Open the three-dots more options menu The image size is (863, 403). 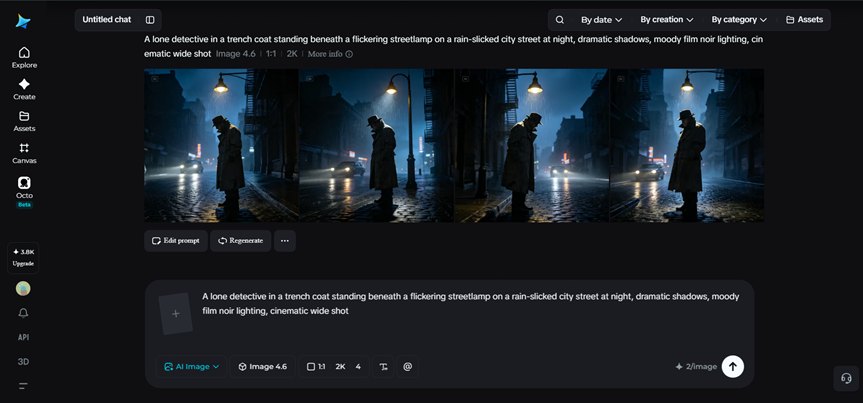point(285,241)
